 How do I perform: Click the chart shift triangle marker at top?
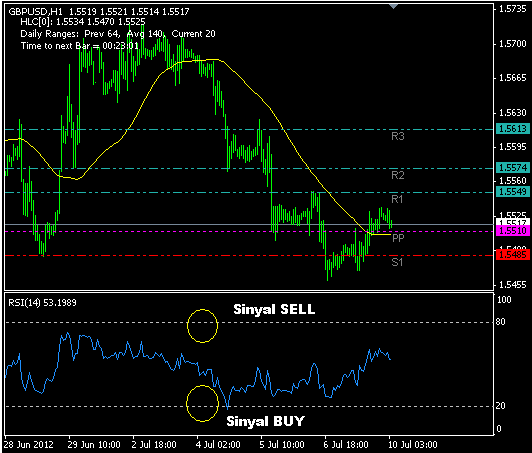tap(393, 6)
